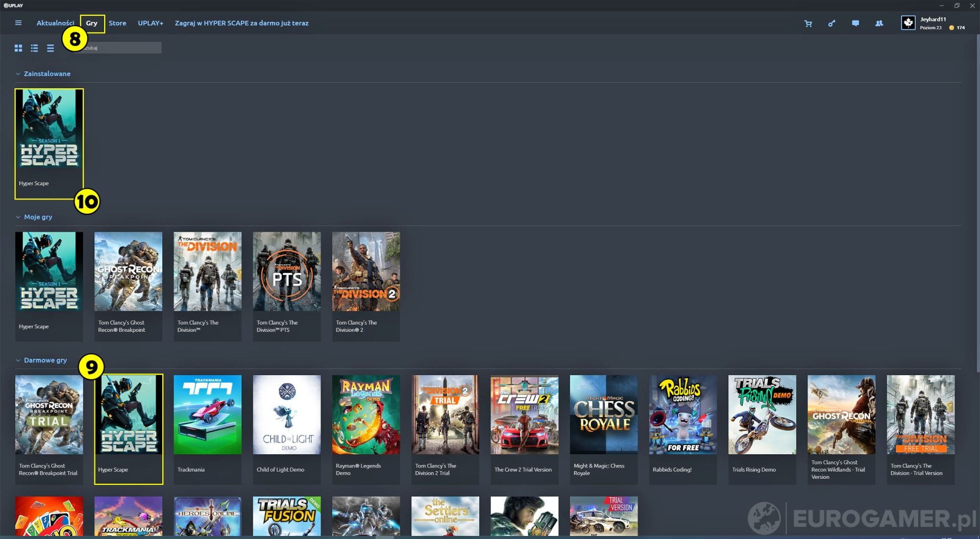The width and height of the screenshot is (980, 539).
Task: Open Ghost Recon Wildlands Trial tile
Action: pyautogui.click(x=841, y=430)
